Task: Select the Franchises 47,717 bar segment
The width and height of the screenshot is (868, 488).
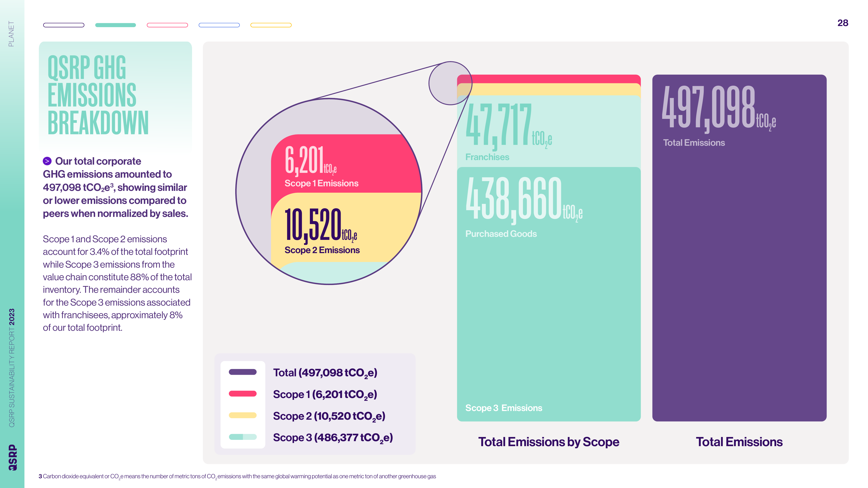Action: pos(549,131)
